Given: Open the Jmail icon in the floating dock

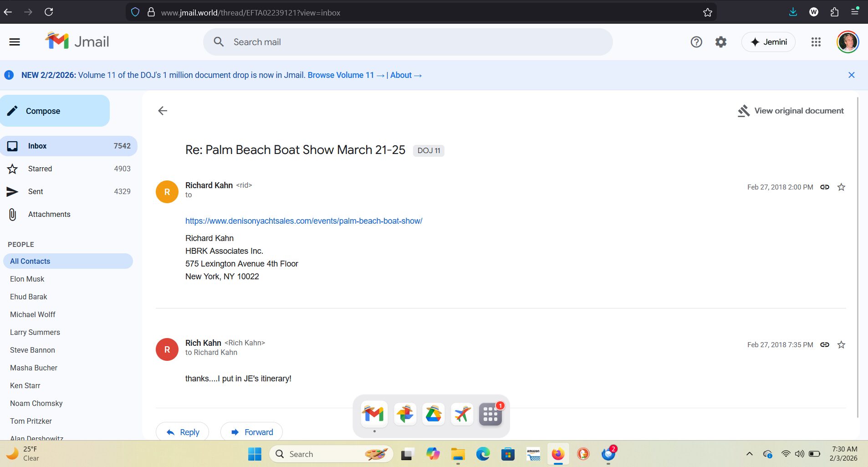Looking at the screenshot, I should pos(374,414).
